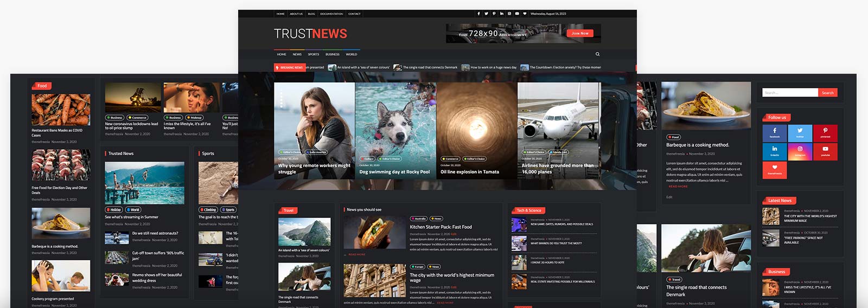Open the YouTube tile under Follow us

[825, 151]
